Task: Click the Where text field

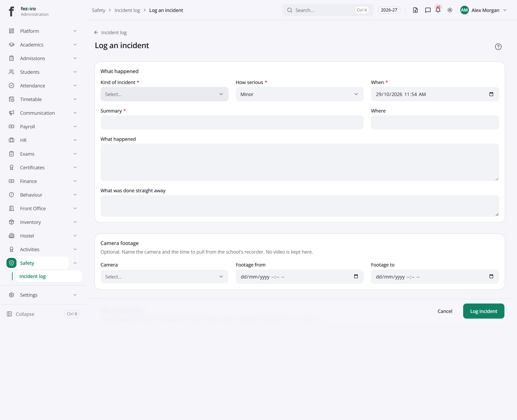Action: coord(435,122)
